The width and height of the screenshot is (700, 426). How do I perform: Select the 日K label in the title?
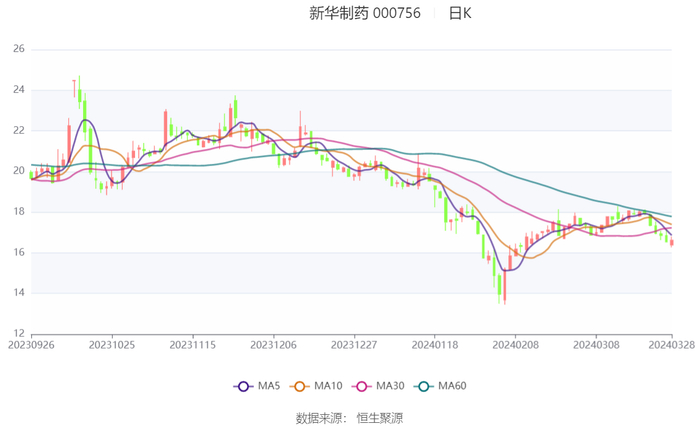coord(460,13)
